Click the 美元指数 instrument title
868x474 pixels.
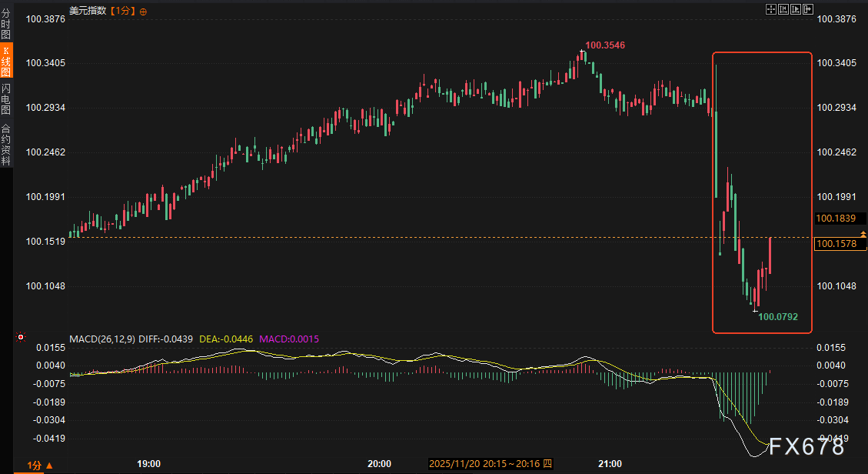(88, 11)
